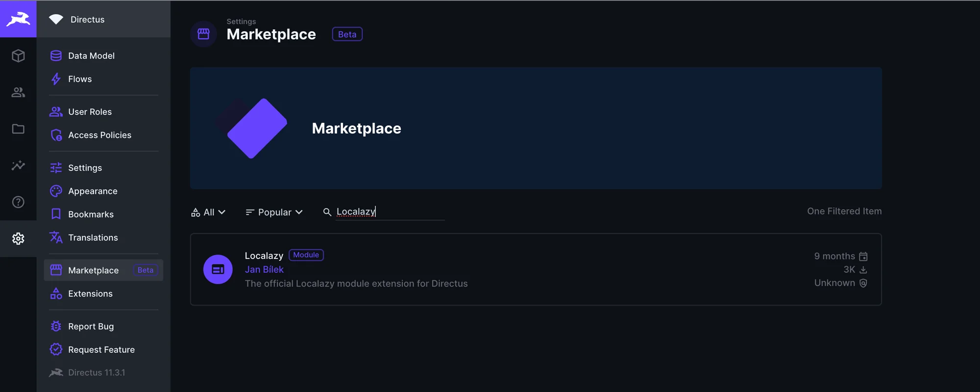Click the Localazy extension round icon
The width and height of the screenshot is (980, 392).
tap(218, 269)
